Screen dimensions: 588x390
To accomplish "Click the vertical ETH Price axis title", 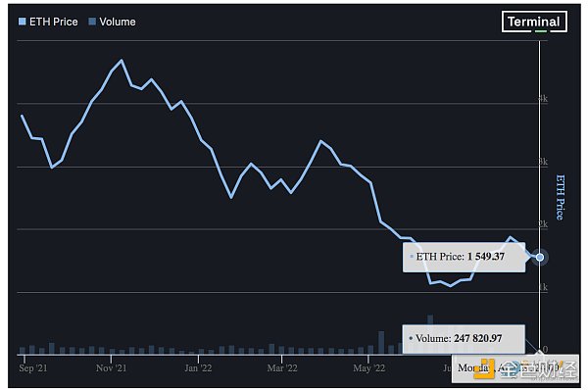I will [x=560, y=197].
